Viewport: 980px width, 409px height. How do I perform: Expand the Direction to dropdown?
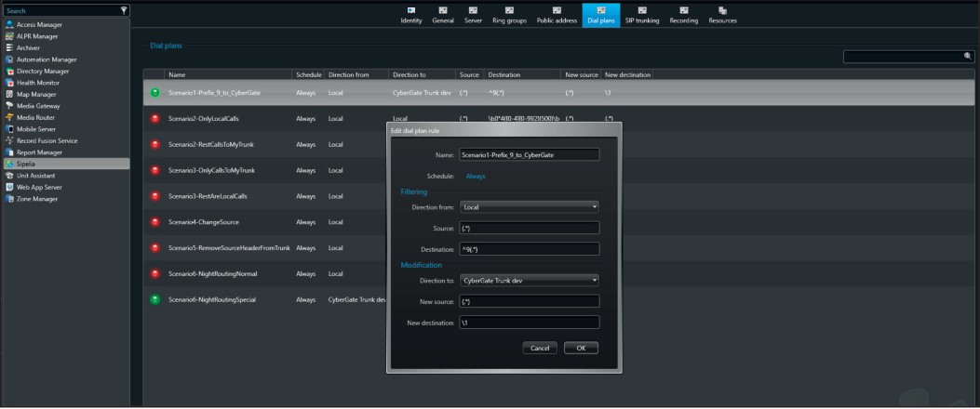tap(529, 280)
